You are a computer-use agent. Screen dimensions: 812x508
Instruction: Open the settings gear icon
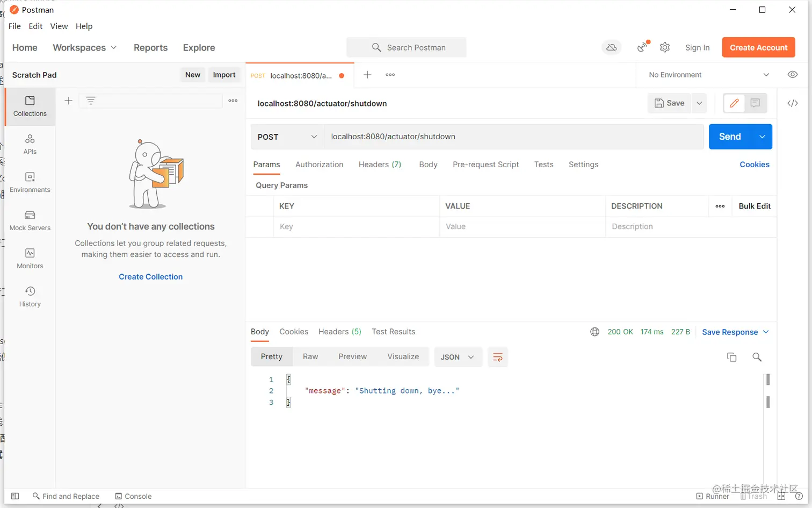[665, 47]
